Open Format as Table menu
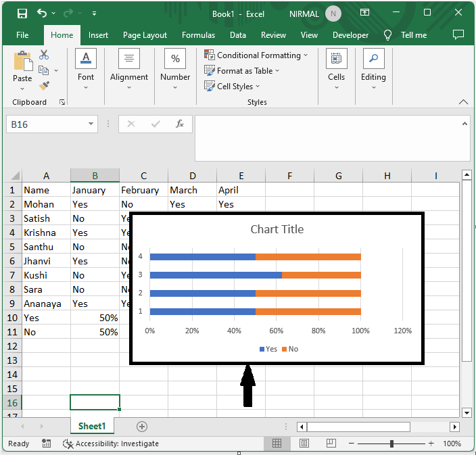 point(241,71)
